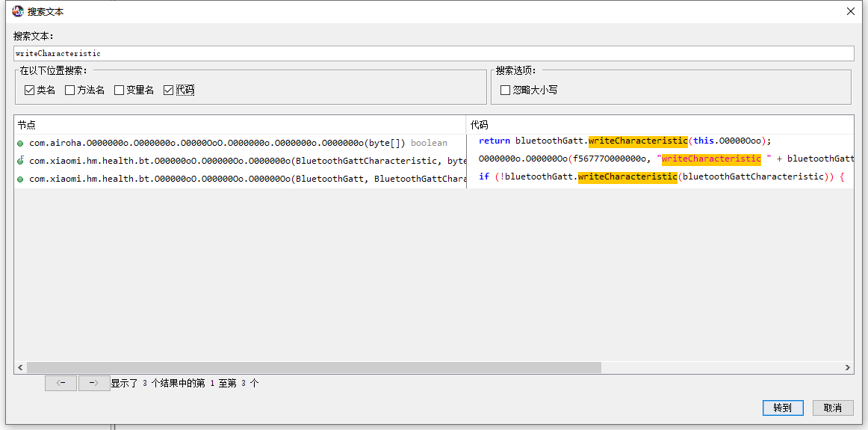Uncheck the 代码 checkbox
This screenshot has height=430, width=868.
pos(169,90)
